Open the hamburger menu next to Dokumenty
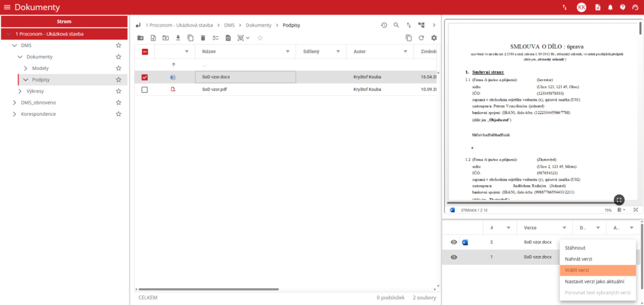Image resolution: width=644 pixels, height=305 pixels. pos(7,8)
